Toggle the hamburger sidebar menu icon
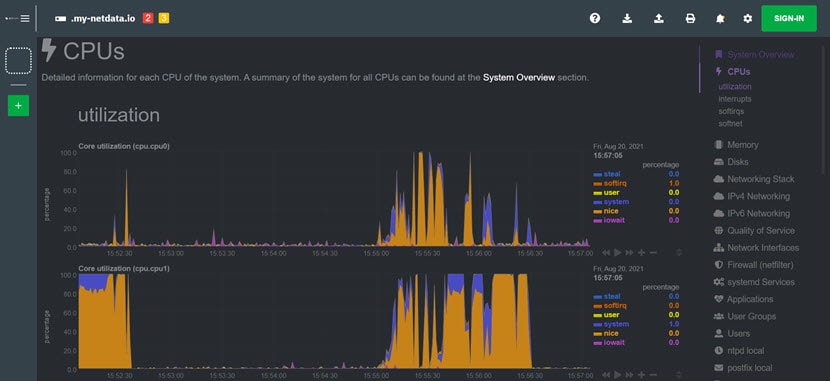Screen dimensions: 830x381 pos(25,19)
